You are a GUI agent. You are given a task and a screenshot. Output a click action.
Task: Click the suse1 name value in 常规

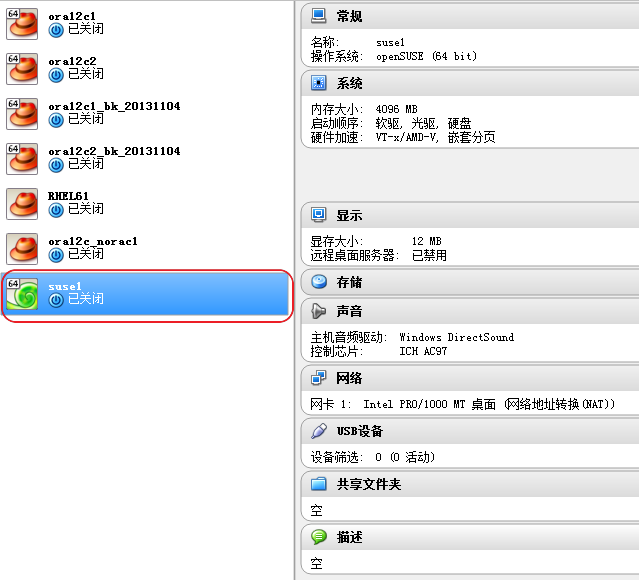tap(390, 42)
